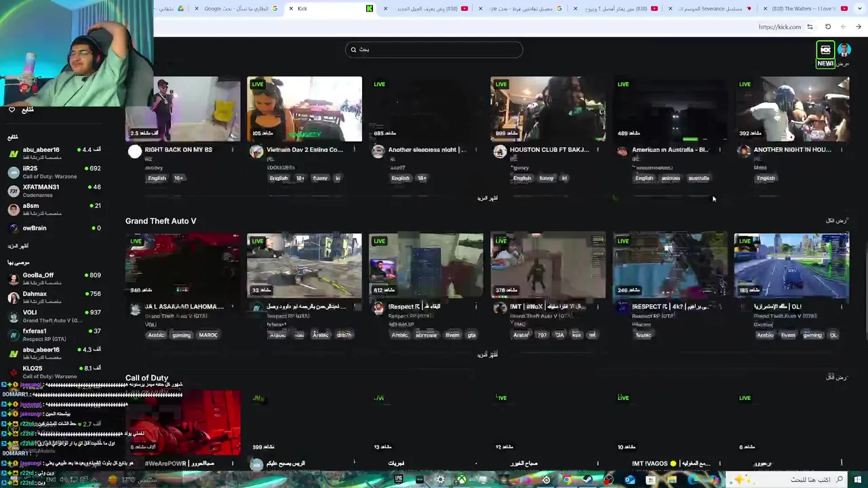Open Windows Start button on taskbar

(857, 480)
